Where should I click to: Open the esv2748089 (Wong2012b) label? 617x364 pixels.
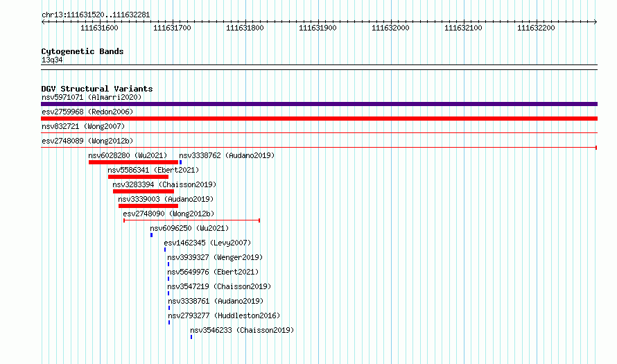[x=87, y=141]
